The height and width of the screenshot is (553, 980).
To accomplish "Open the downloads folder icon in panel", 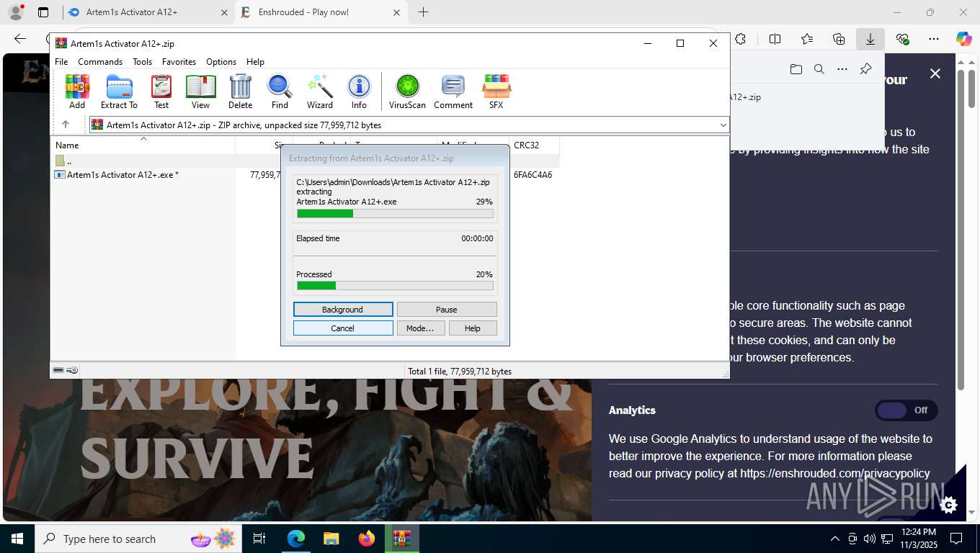I will pyautogui.click(x=796, y=69).
